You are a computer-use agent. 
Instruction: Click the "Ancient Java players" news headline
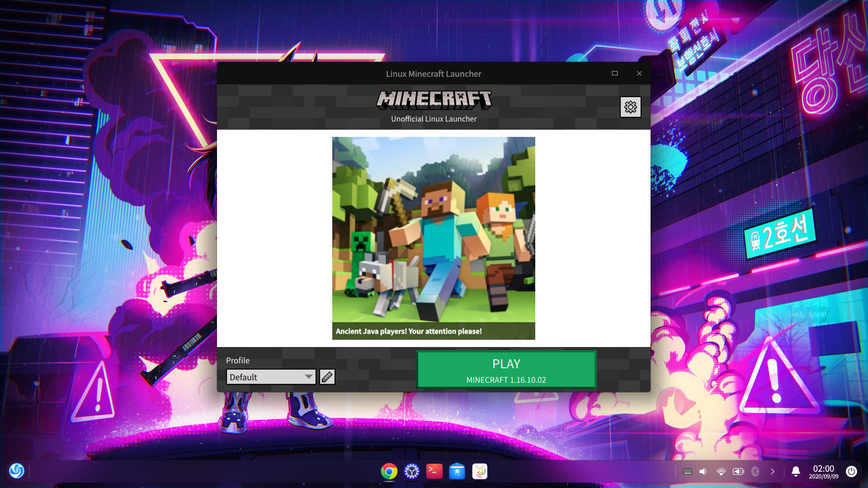click(x=409, y=331)
